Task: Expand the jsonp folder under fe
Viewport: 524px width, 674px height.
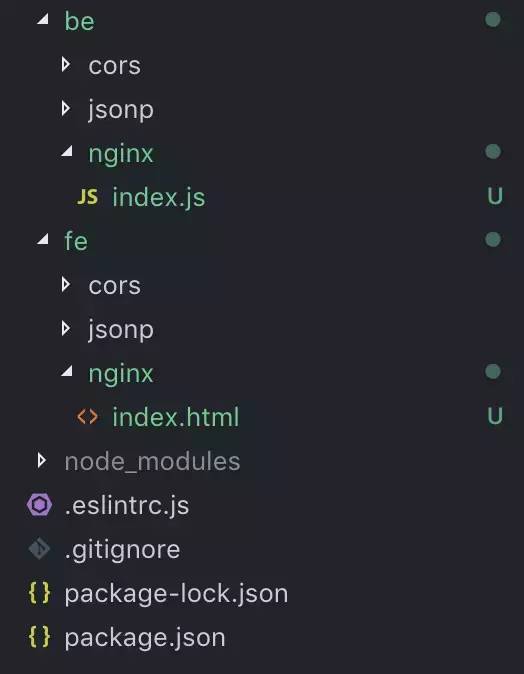Action: tap(66, 328)
